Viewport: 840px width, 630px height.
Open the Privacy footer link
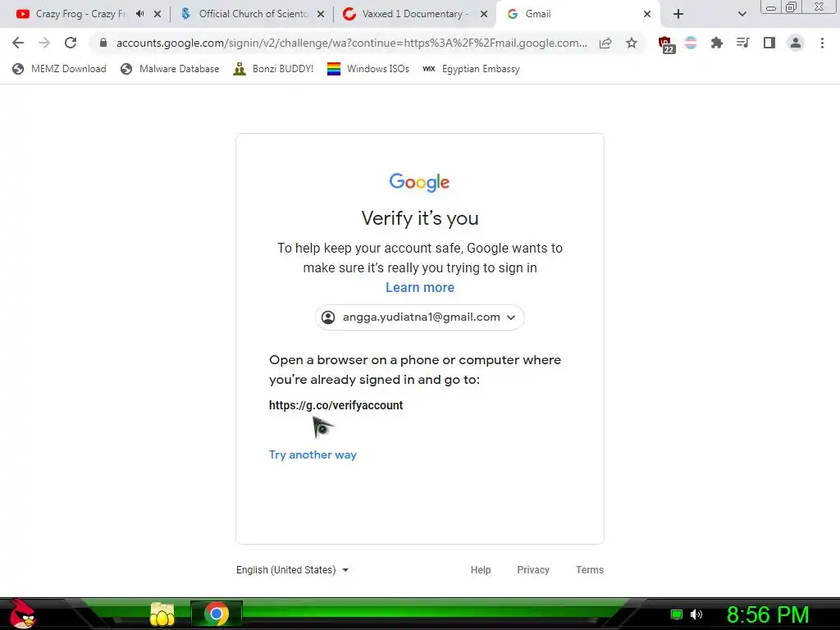533,570
